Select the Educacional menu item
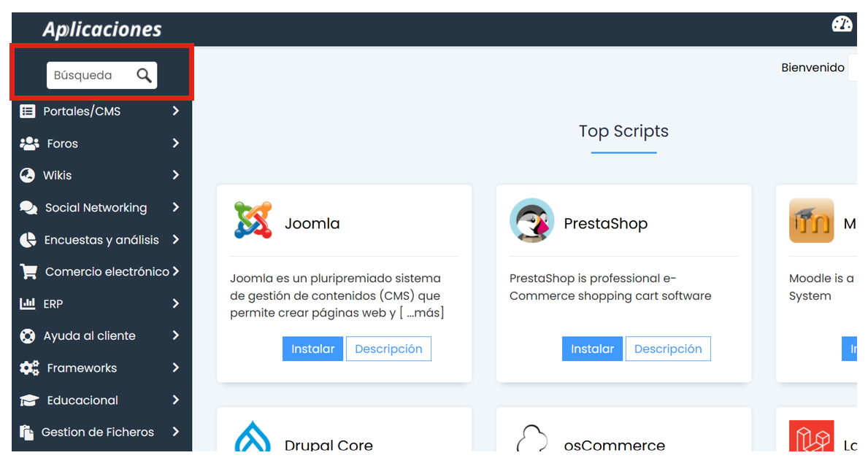 (102, 400)
